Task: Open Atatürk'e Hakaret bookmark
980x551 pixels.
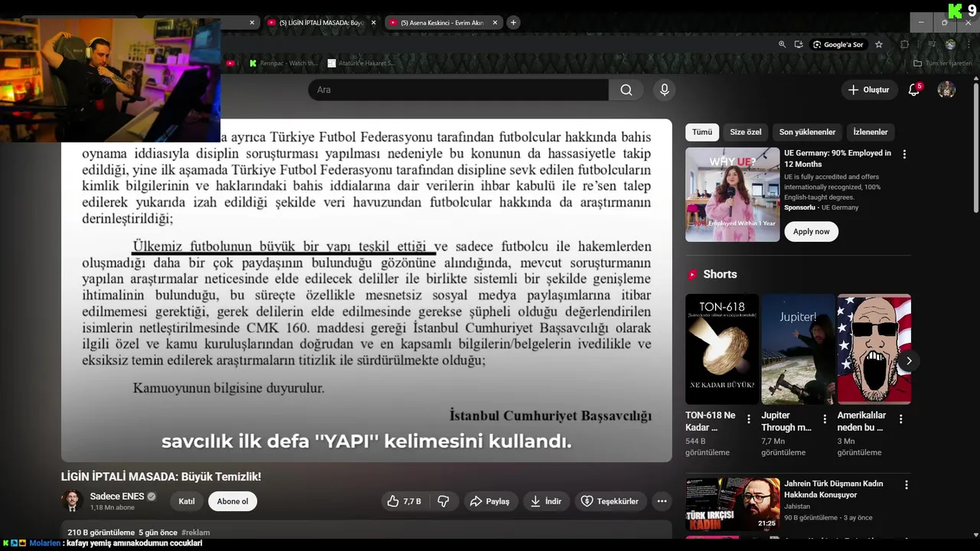Action: [x=361, y=64]
